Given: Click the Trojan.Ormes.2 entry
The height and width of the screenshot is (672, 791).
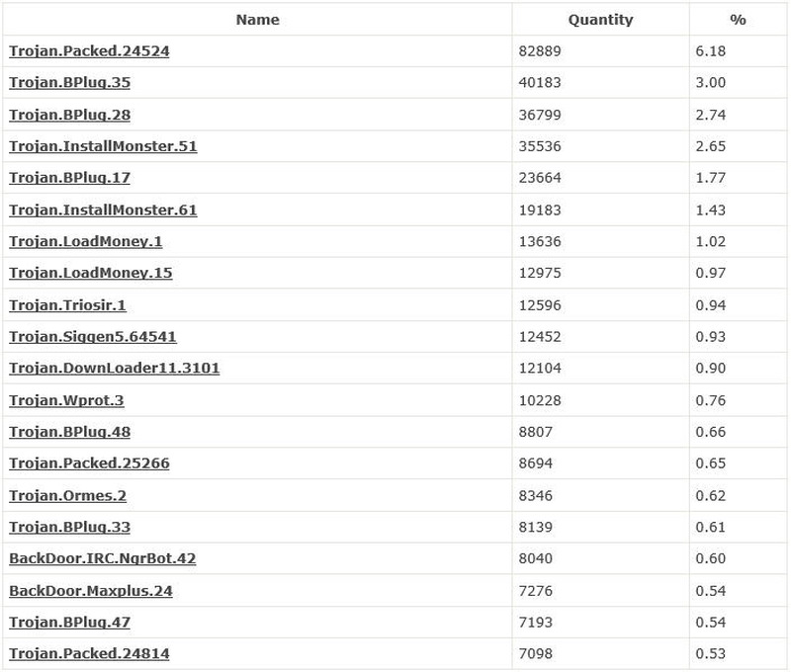Looking at the screenshot, I should coord(67,495).
